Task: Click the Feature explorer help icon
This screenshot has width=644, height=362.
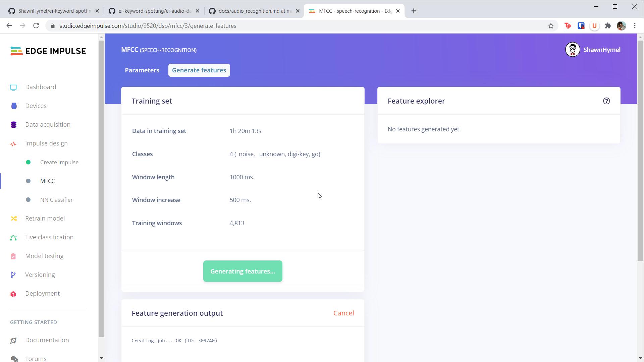Action: (x=606, y=101)
